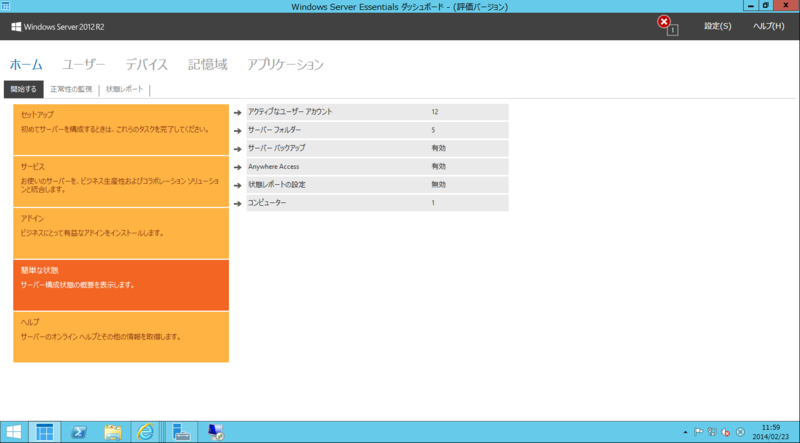
Task: Open File Explorer from the taskbar
Action: pyautogui.click(x=113, y=432)
